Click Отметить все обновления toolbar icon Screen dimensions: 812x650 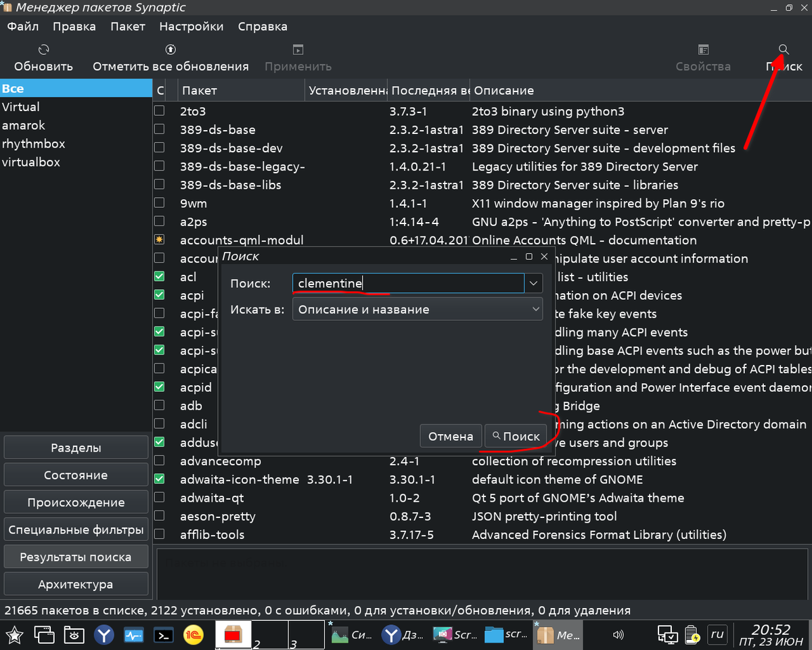click(171, 49)
